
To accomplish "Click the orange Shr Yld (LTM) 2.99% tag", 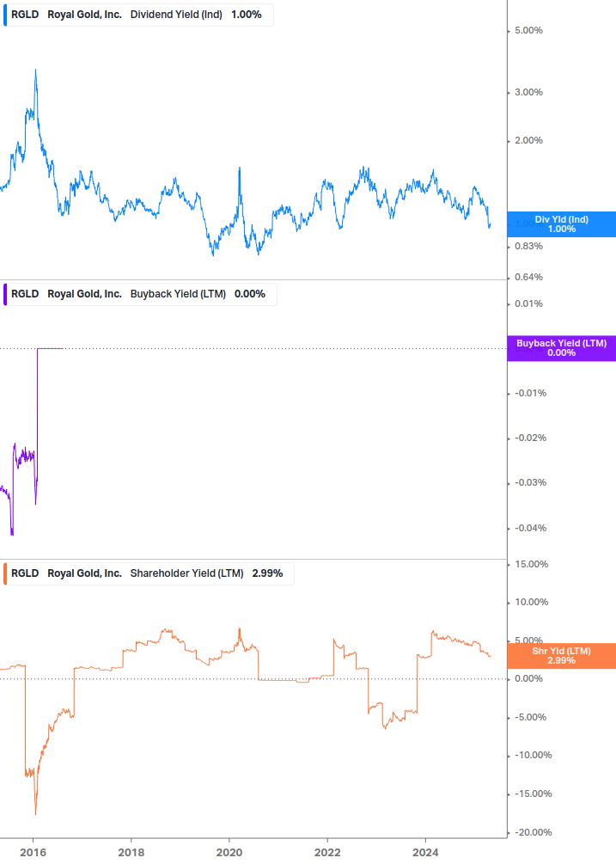I will point(562,656).
